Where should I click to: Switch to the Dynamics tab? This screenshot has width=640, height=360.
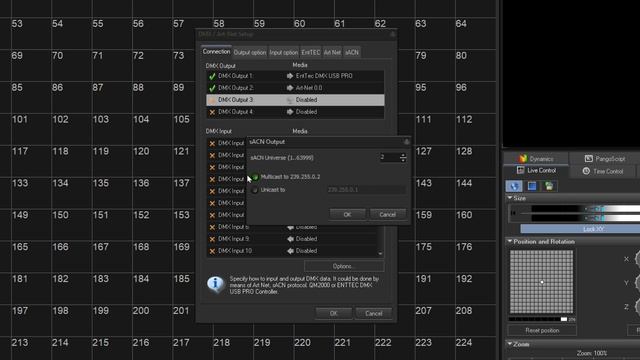point(536,159)
